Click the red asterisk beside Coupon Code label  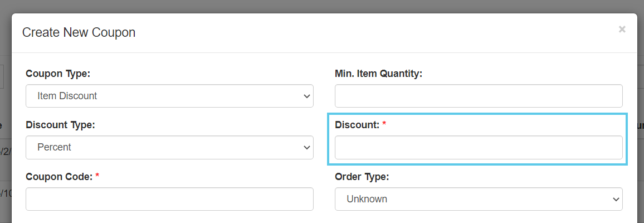click(97, 176)
